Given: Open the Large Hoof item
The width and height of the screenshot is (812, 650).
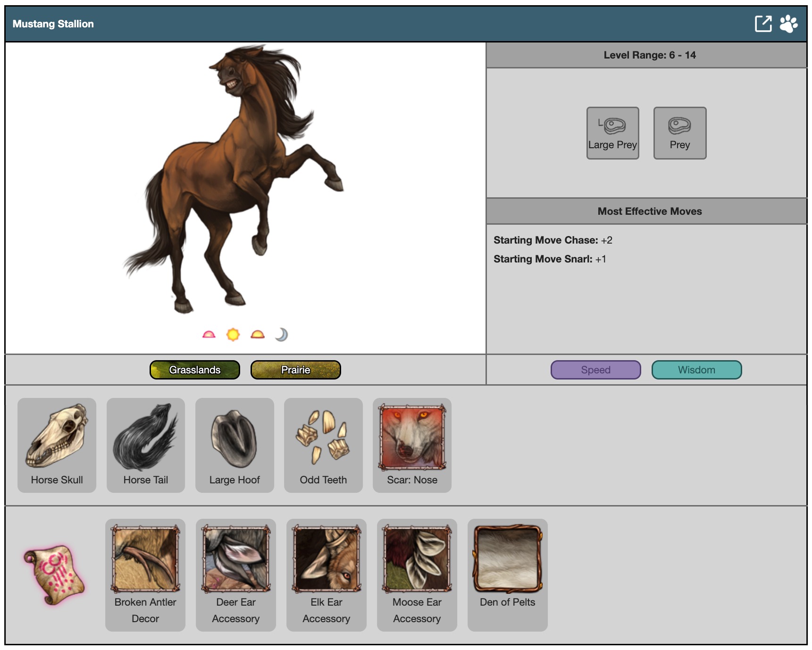Looking at the screenshot, I should point(234,445).
